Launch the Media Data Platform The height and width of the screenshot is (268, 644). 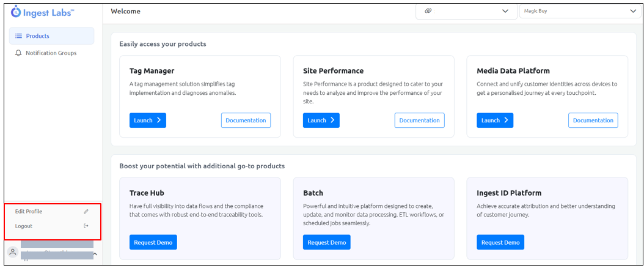point(494,121)
